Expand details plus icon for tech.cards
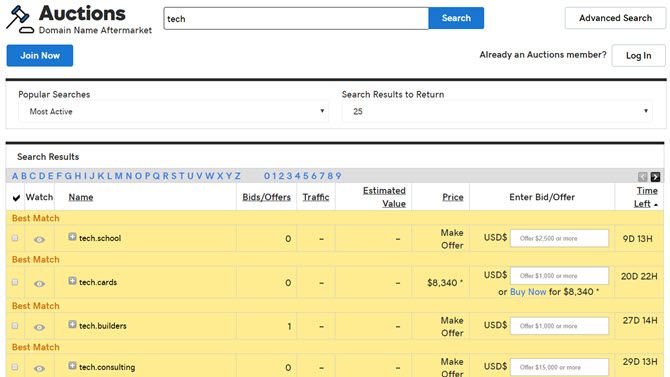This screenshot has height=377, width=670. [x=72, y=280]
